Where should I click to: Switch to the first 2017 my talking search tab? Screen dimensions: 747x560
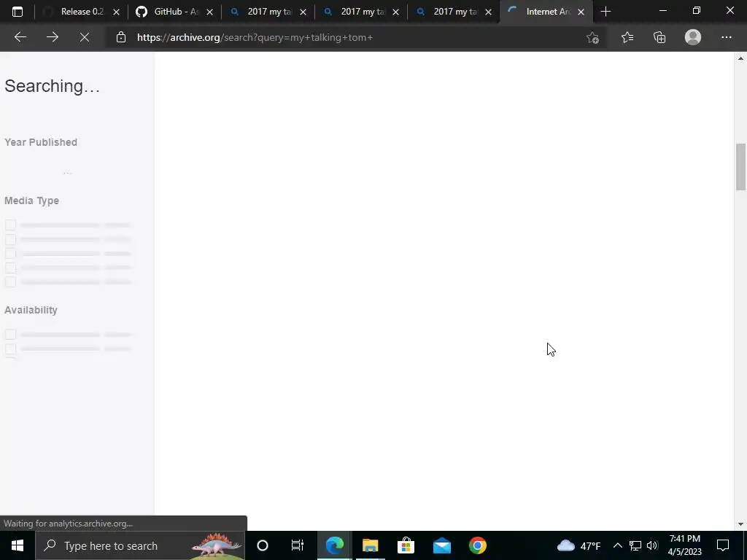(268, 12)
